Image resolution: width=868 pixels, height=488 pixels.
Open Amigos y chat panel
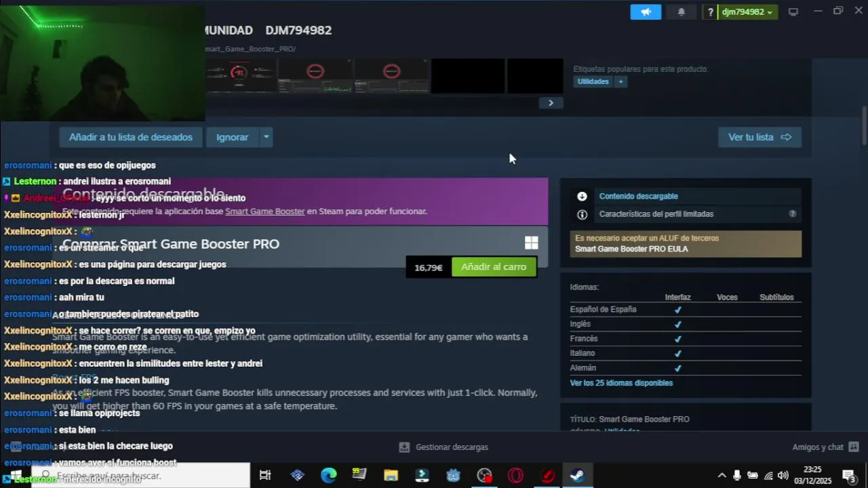tap(818, 447)
